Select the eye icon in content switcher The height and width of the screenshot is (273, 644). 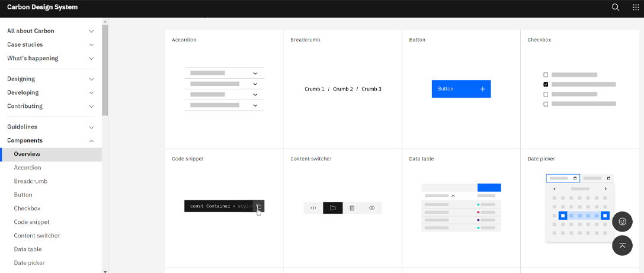pyautogui.click(x=372, y=208)
